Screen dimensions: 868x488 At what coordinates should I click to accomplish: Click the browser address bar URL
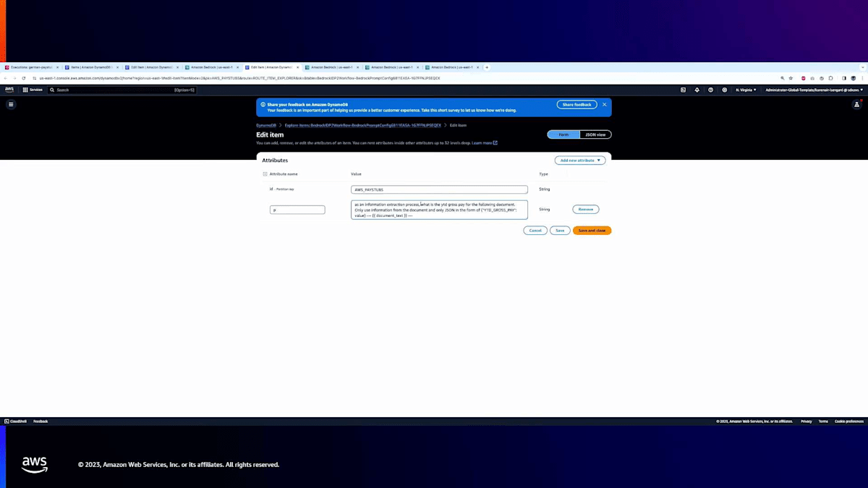point(239,78)
